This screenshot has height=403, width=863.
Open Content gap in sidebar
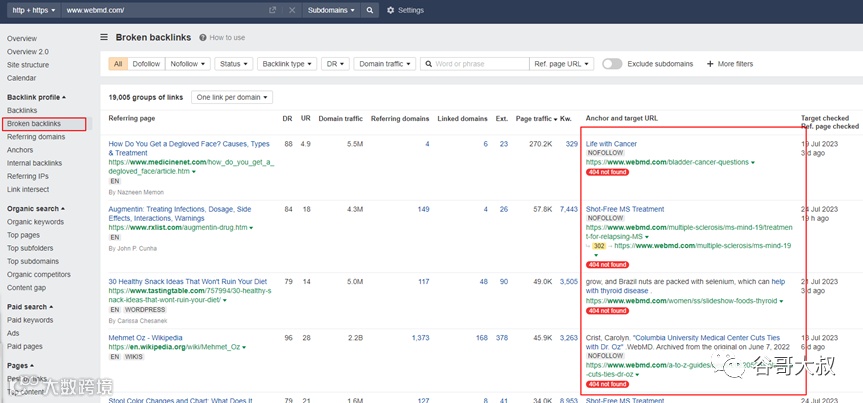coord(26,287)
